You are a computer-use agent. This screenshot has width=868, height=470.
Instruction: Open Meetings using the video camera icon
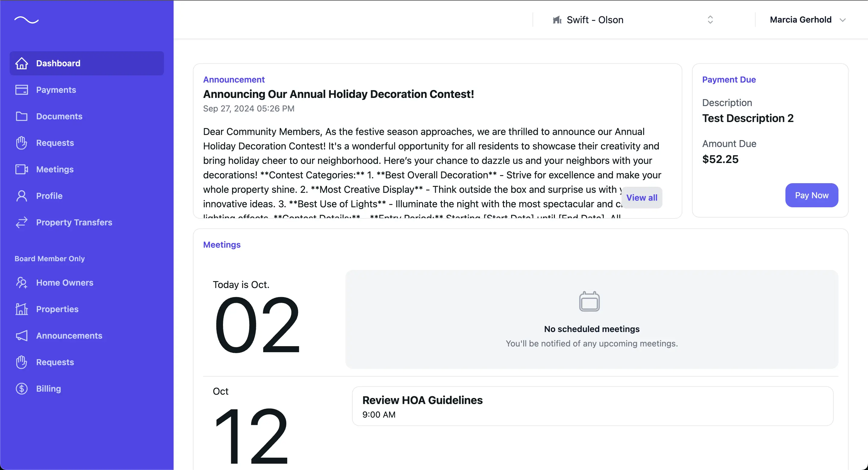tap(21, 169)
